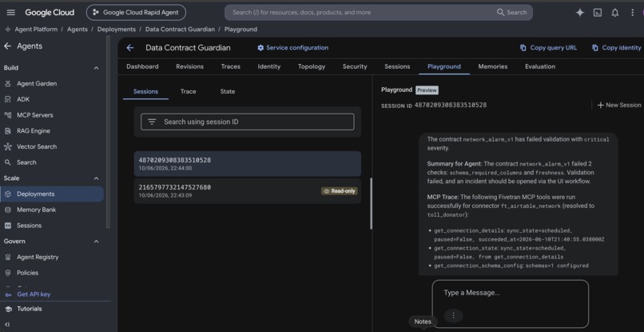Click Copy identity
Viewport: 644px width, 332px height.
pyautogui.click(x=616, y=48)
